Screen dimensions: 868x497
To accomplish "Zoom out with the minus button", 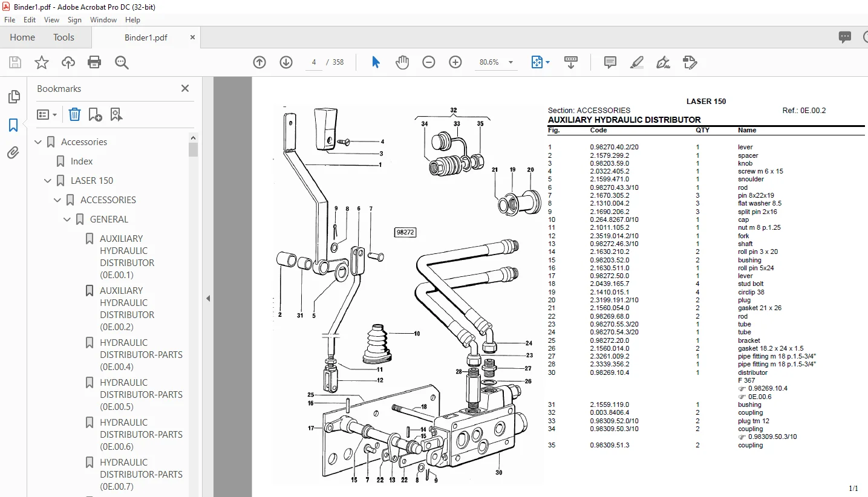I will [429, 62].
